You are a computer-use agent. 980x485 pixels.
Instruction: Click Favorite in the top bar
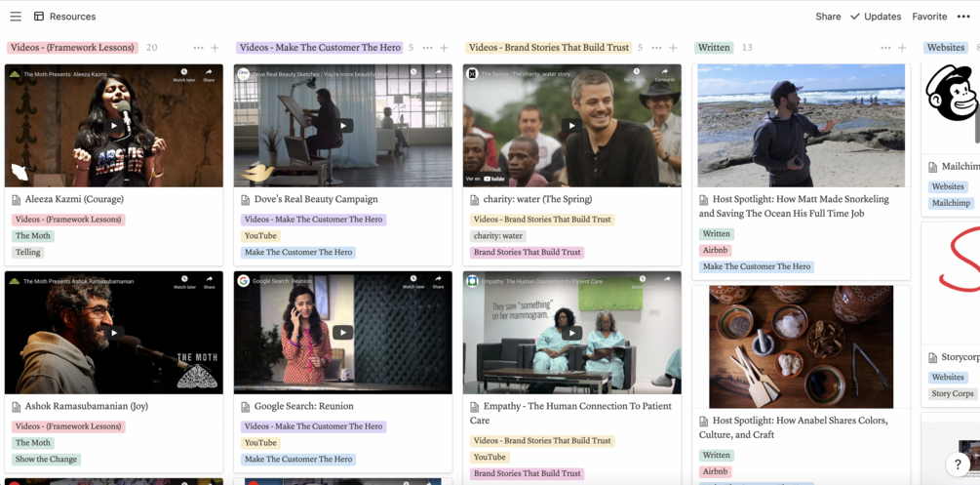pos(929,17)
